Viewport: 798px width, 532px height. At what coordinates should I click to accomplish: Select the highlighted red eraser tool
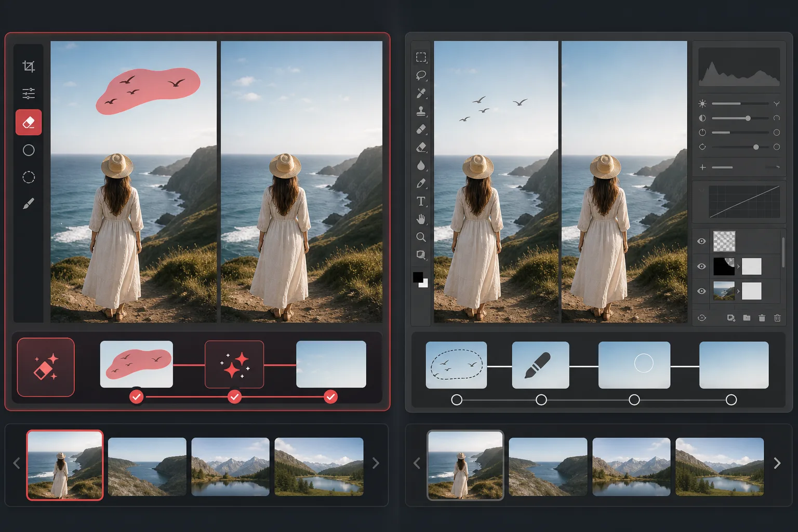click(29, 123)
